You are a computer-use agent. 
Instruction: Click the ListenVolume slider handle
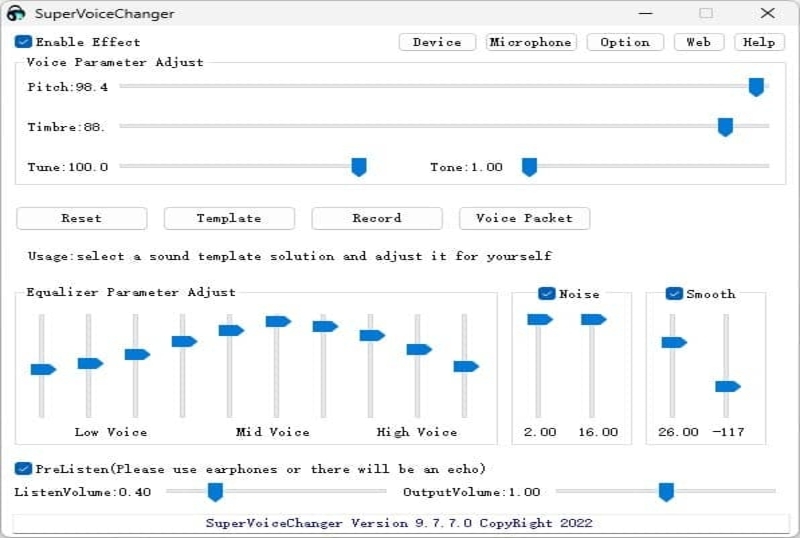point(215,492)
